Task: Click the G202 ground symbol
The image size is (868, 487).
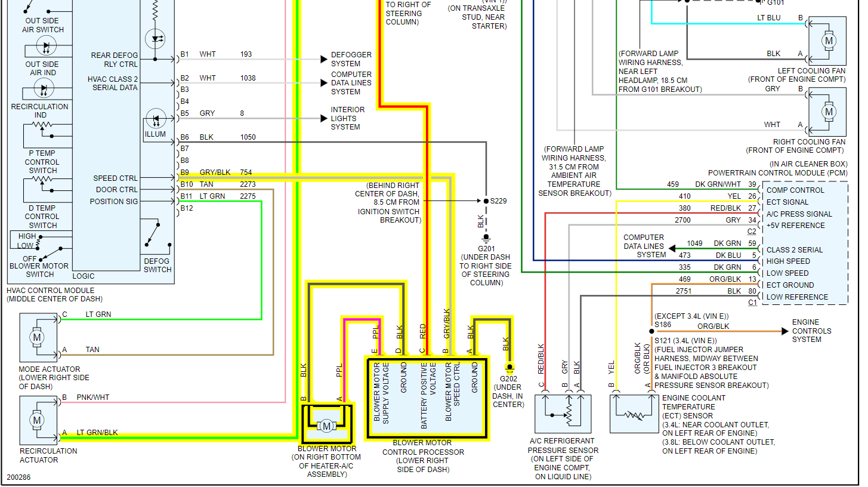Action: coord(509,367)
